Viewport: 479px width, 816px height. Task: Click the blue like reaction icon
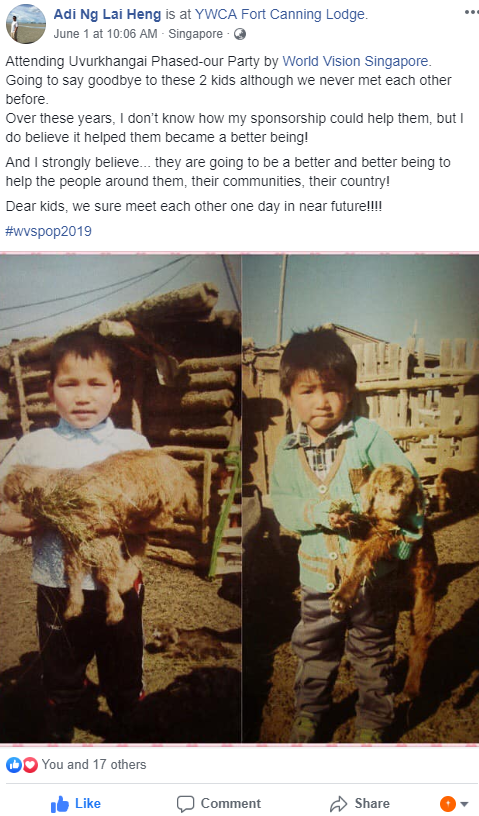[14, 764]
